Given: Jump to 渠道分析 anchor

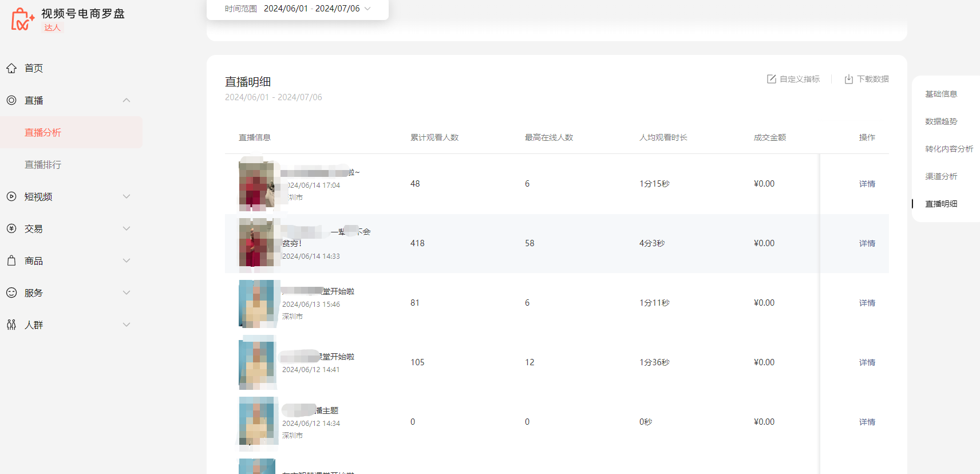Looking at the screenshot, I should [941, 176].
